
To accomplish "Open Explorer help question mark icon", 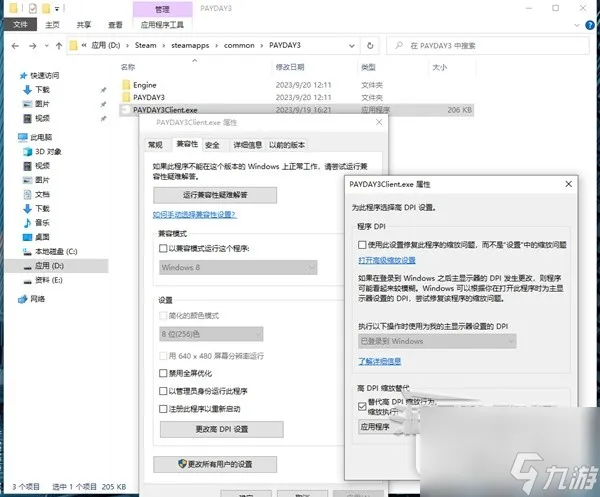I will 590,25.
